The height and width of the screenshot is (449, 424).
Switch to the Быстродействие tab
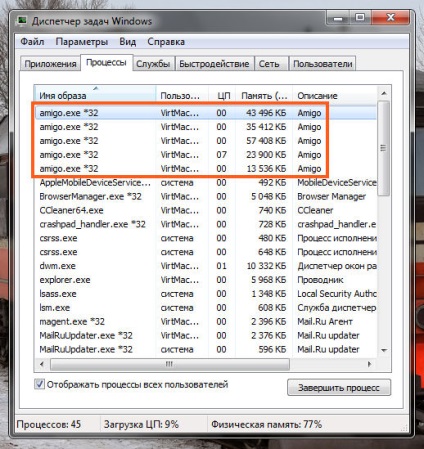pos(214,64)
